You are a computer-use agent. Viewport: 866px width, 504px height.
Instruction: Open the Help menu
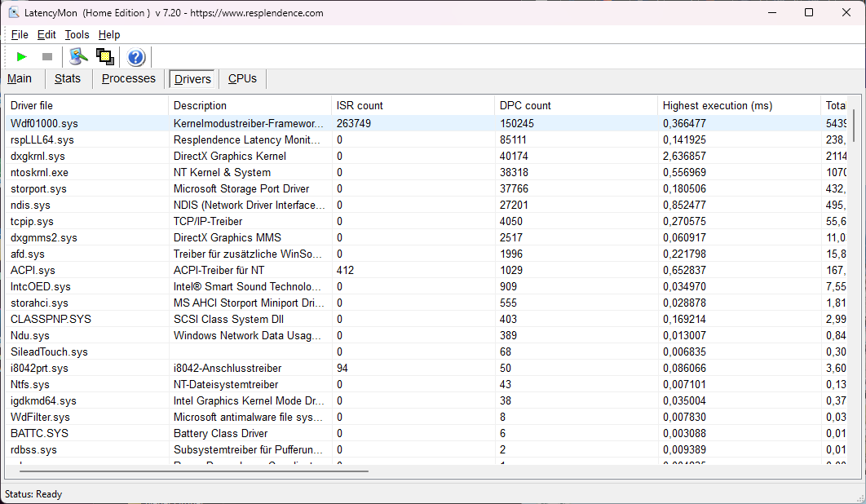point(109,34)
